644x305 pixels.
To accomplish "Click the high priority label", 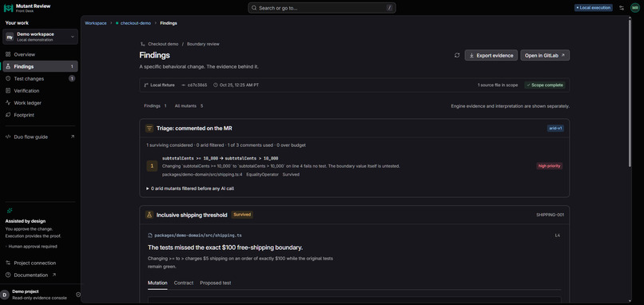I will pos(549,166).
